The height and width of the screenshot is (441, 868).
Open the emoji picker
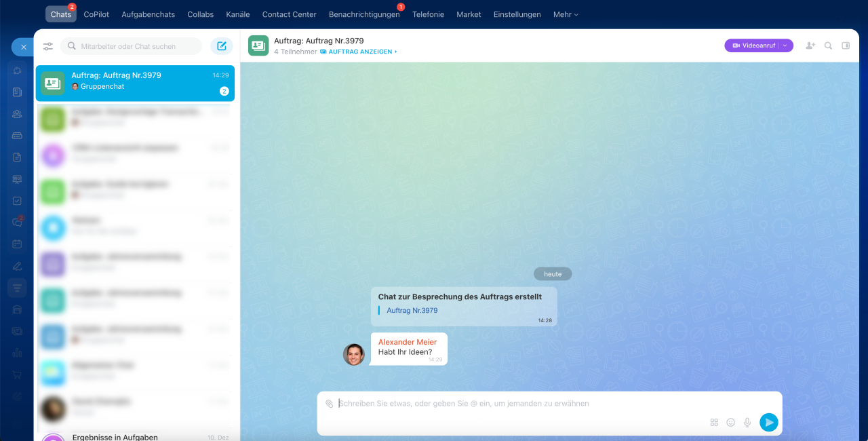pyautogui.click(x=730, y=422)
